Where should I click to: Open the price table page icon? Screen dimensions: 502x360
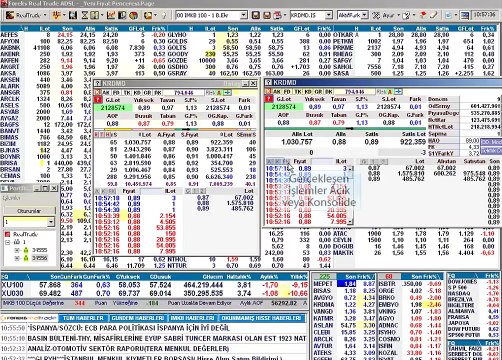pos(94,15)
